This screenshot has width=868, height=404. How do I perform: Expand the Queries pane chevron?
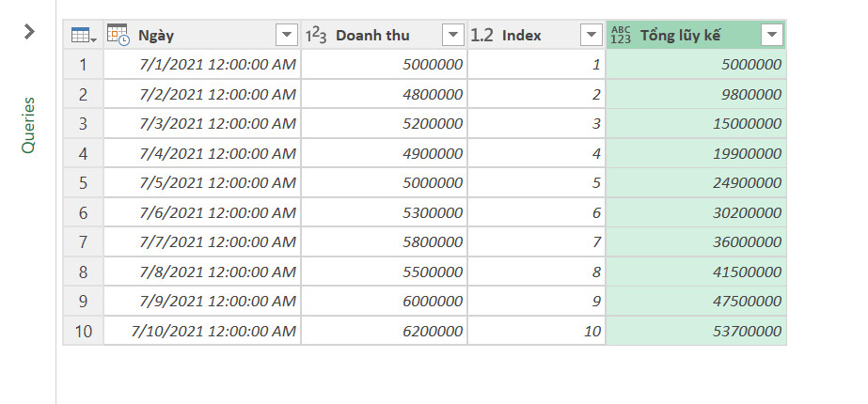(29, 32)
